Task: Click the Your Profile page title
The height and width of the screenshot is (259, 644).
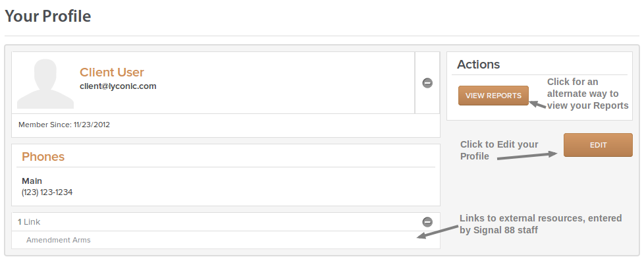Action: [47, 16]
